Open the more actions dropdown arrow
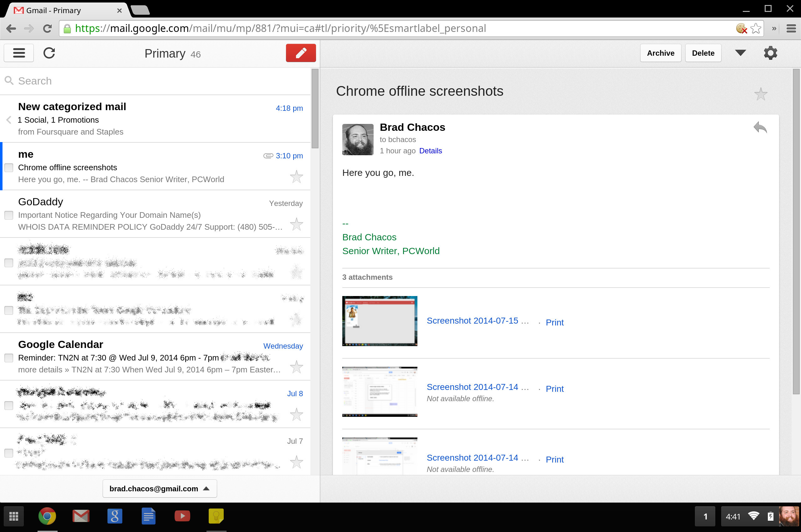Screen dimensions: 801x532 [x=740, y=53]
